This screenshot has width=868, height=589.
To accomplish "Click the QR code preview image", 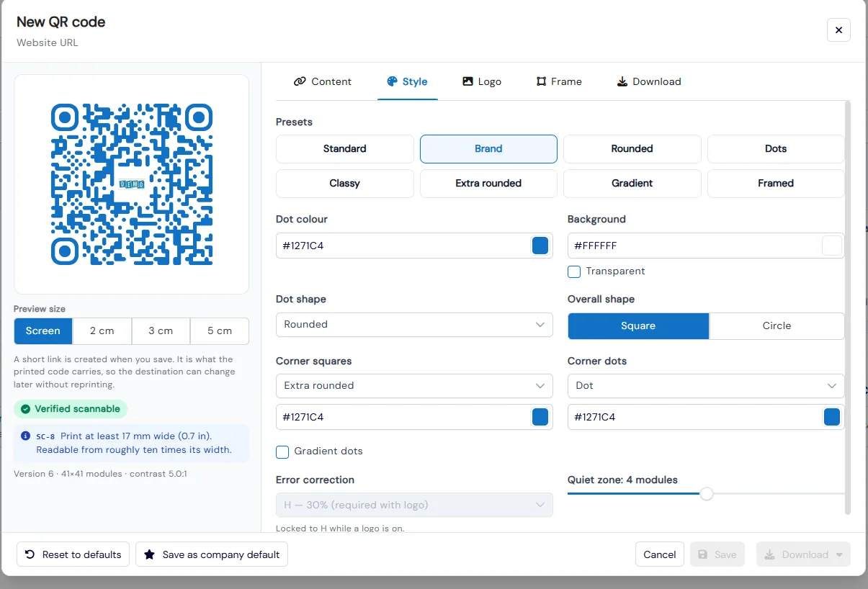I will tap(131, 184).
